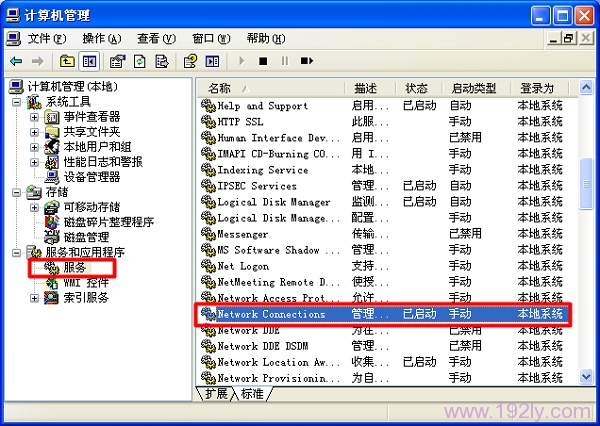This screenshot has height=426, width=600.
Task: Click the Forward arrow toolbar icon
Action: pos(38,61)
